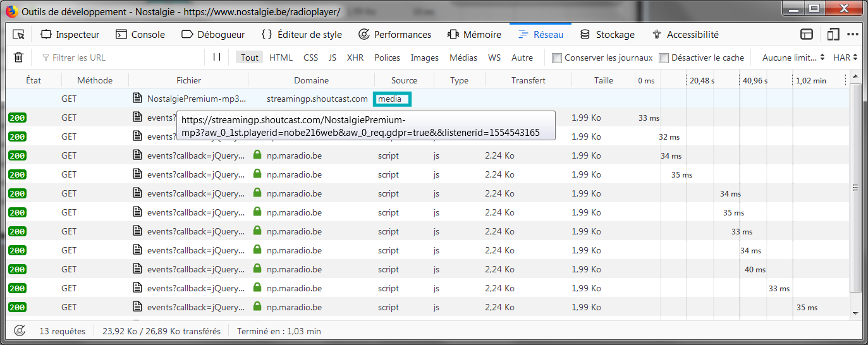The height and width of the screenshot is (345, 868).
Task: Open the Performances tab
Action: pos(395,35)
